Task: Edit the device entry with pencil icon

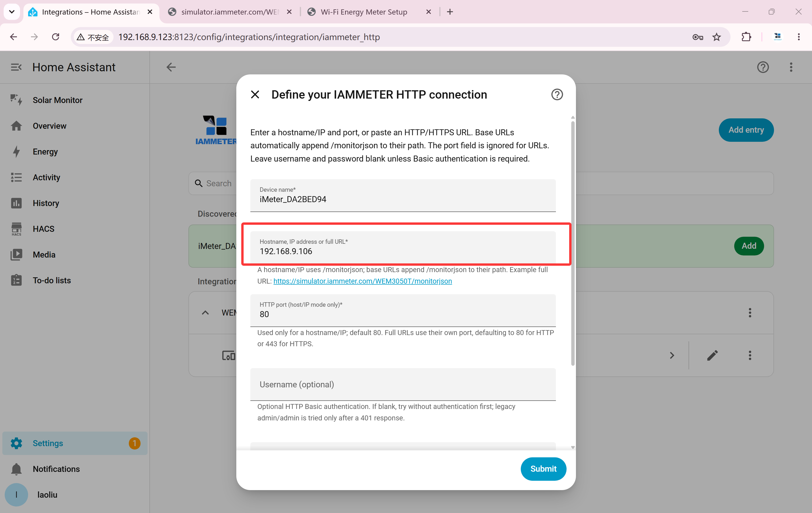Action: click(x=712, y=355)
